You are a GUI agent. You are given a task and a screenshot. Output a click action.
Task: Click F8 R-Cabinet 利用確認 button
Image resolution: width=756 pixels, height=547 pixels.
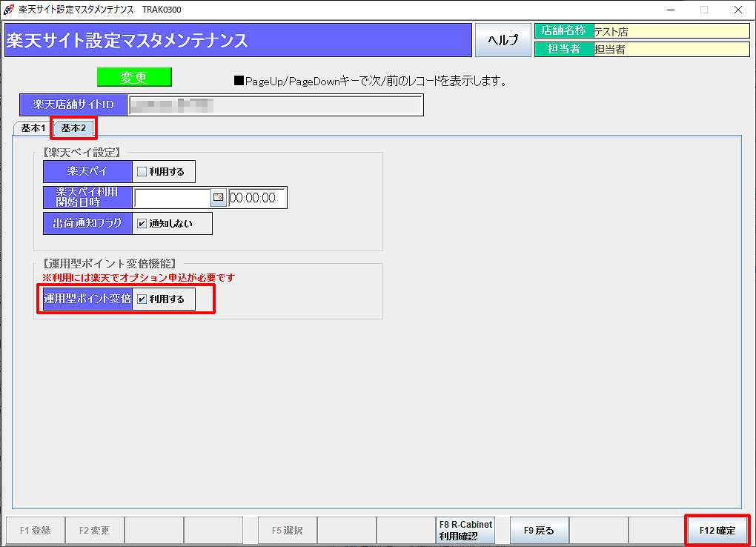pyautogui.click(x=465, y=531)
